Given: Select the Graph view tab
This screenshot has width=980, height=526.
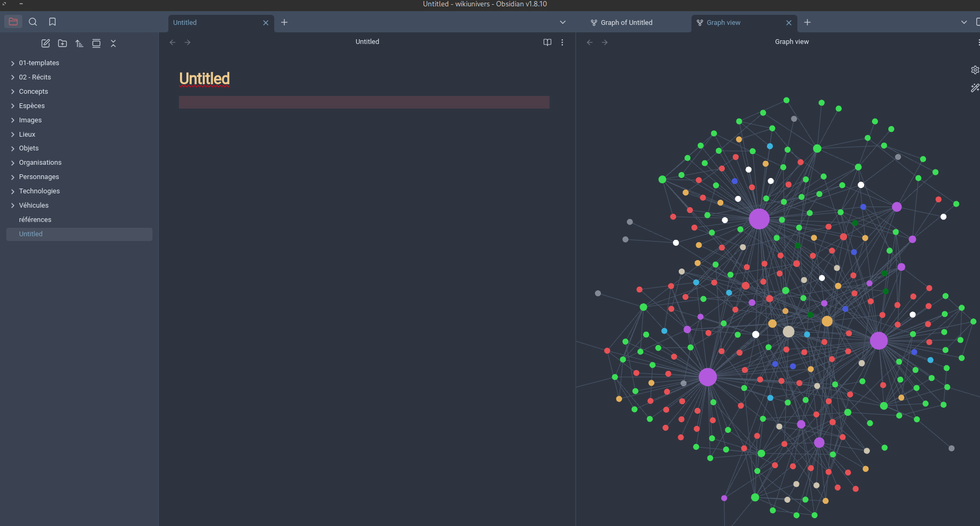Looking at the screenshot, I should point(723,23).
